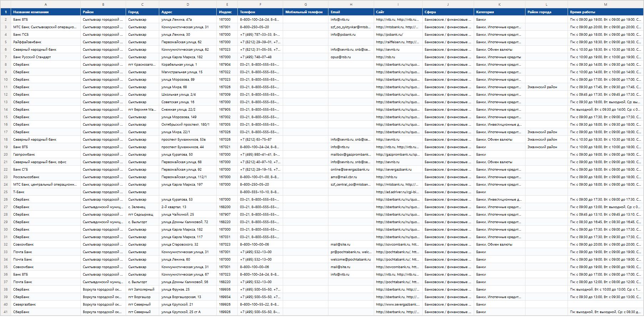
Task: Click the 'Название компании' header cell
Action: click(46, 12)
